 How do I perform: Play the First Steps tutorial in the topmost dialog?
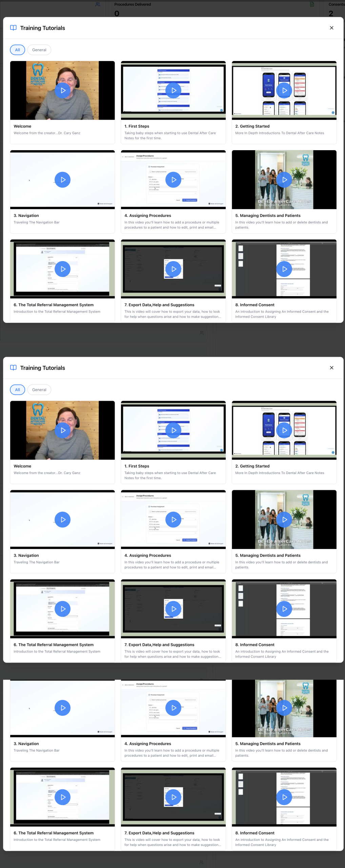(174, 91)
